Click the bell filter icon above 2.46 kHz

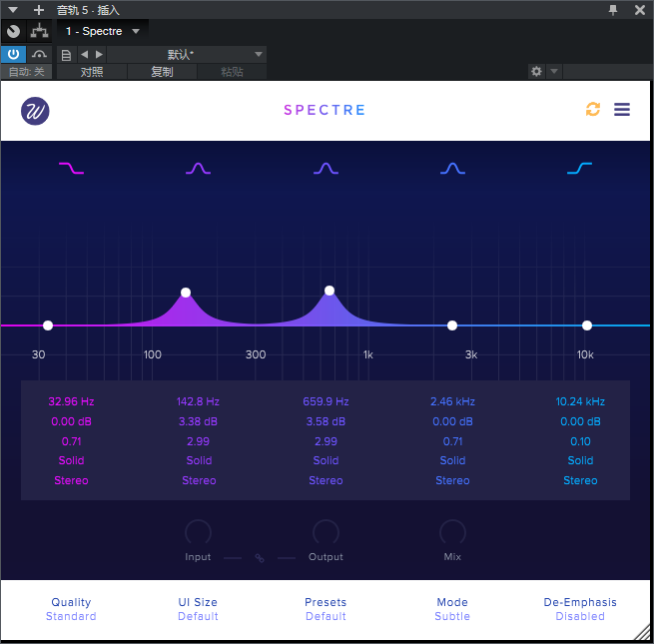[452, 168]
